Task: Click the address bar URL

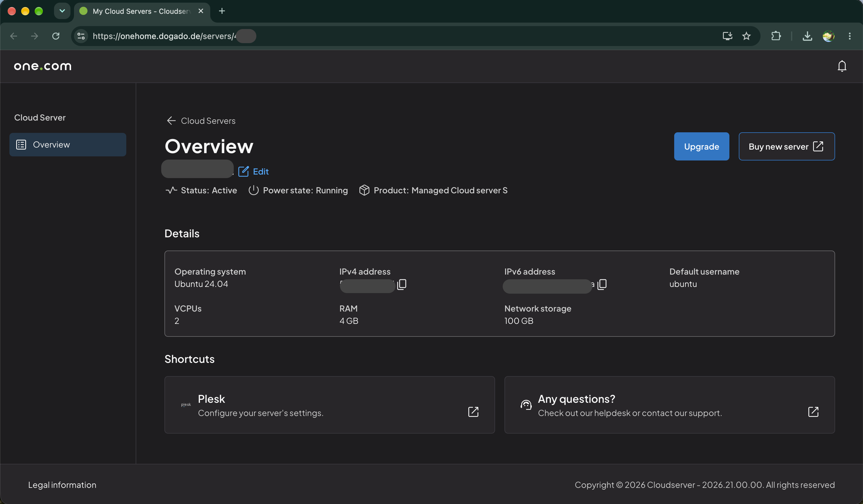Action: point(164,36)
